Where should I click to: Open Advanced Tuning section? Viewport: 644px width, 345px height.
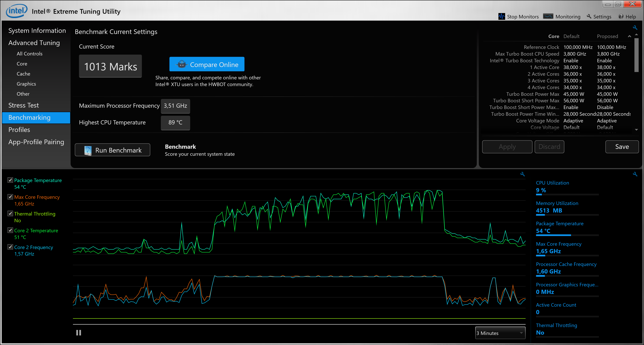[34, 43]
